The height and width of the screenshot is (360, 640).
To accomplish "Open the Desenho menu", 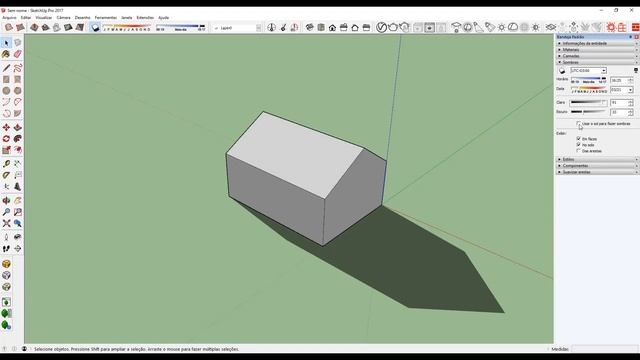I will click(x=82, y=18).
